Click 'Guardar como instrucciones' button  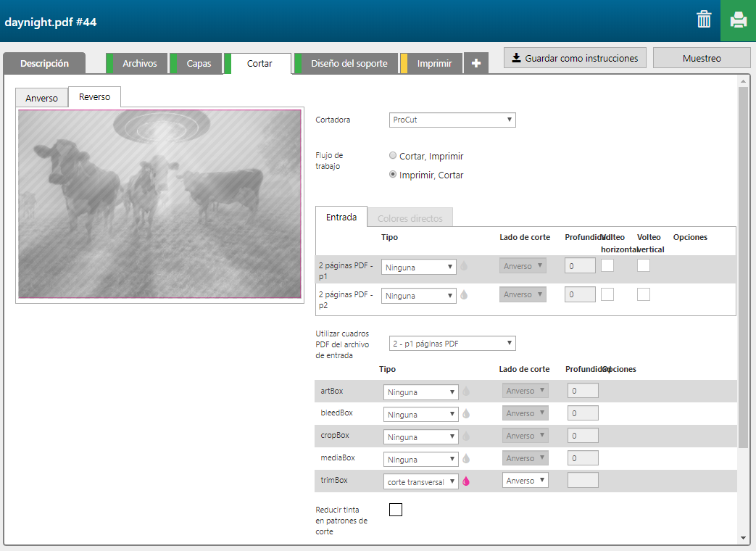click(574, 58)
